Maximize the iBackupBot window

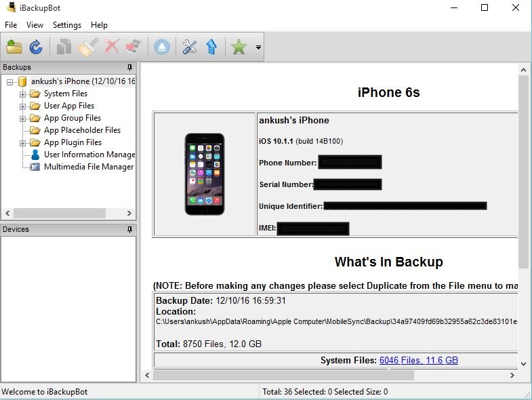pyautogui.click(x=485, y=7)
